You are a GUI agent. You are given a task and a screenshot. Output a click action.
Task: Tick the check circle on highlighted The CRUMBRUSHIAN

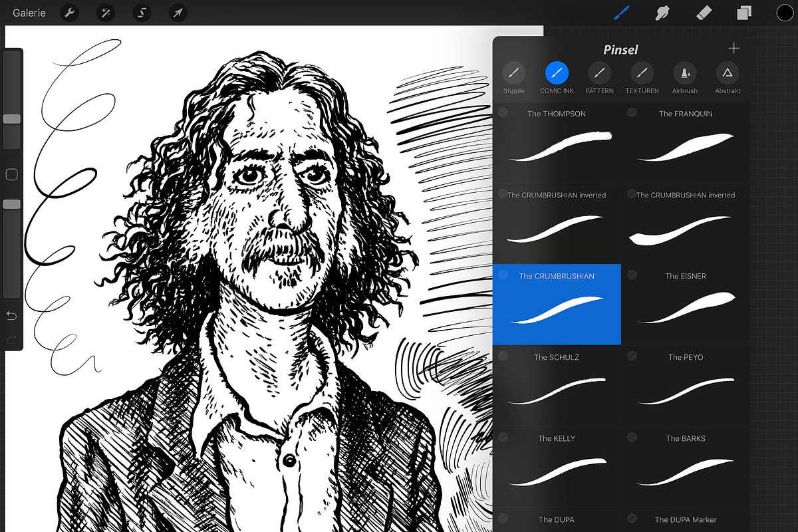tap(503, 275)
